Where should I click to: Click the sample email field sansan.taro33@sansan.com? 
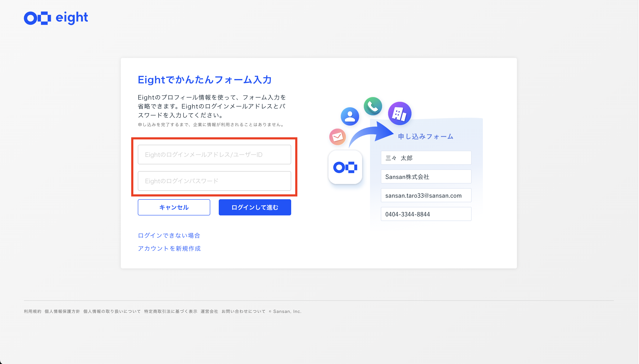point(426,195)
